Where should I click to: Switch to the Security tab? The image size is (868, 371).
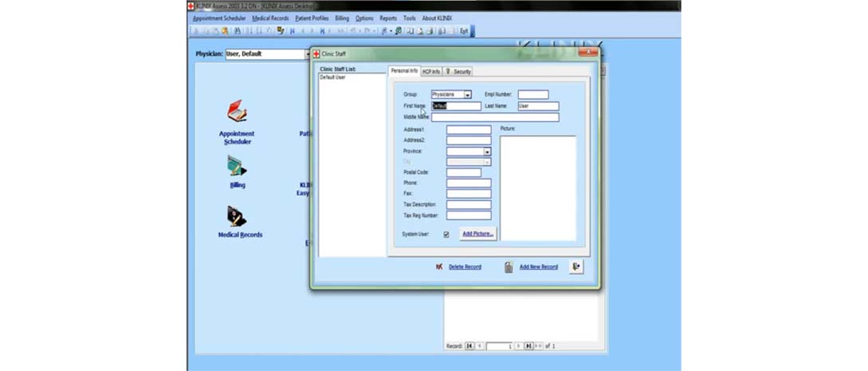459,72
